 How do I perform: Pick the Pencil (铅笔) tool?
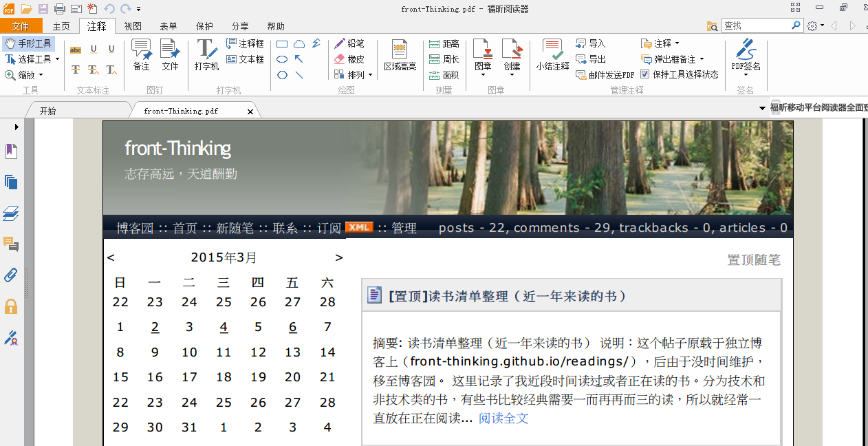point(349,43)
